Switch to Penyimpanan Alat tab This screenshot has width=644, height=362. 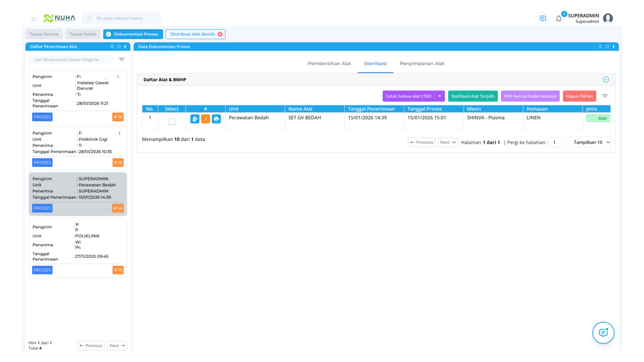tap(422, 64)
